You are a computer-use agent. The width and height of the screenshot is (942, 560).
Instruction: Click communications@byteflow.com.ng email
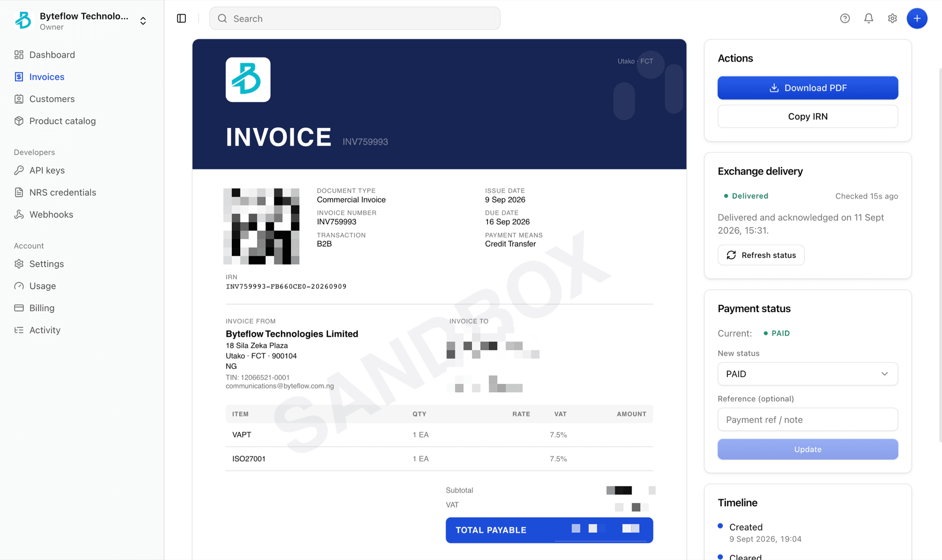tap(279, 386)
